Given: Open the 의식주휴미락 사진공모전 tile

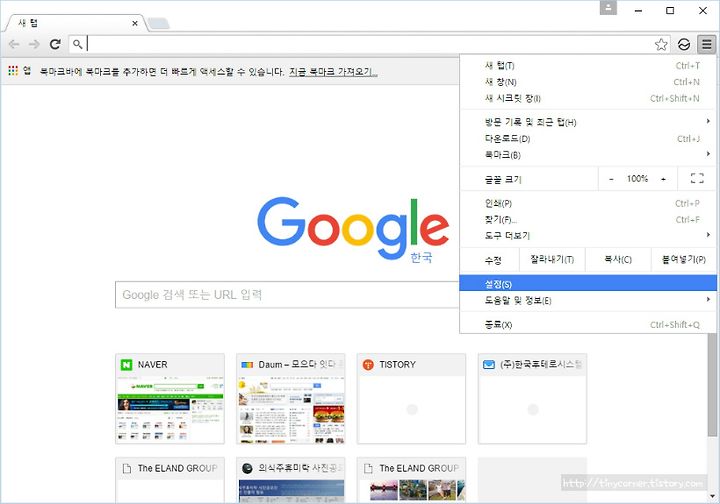Looking at the screenshot, I should pos(291,480).
